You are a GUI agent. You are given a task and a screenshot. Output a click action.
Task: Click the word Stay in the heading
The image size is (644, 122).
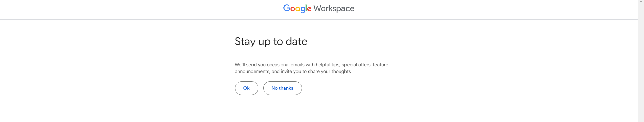[x=245, y=42]
